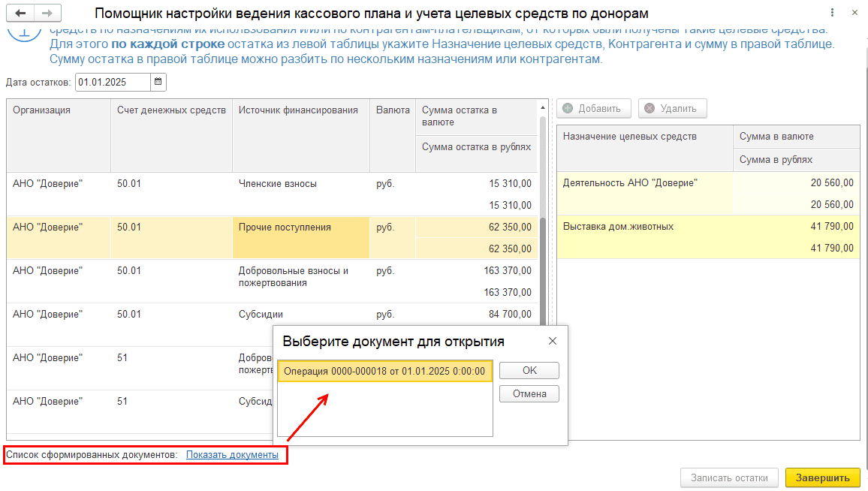Open calendar picker for Дата остатков

158,82
